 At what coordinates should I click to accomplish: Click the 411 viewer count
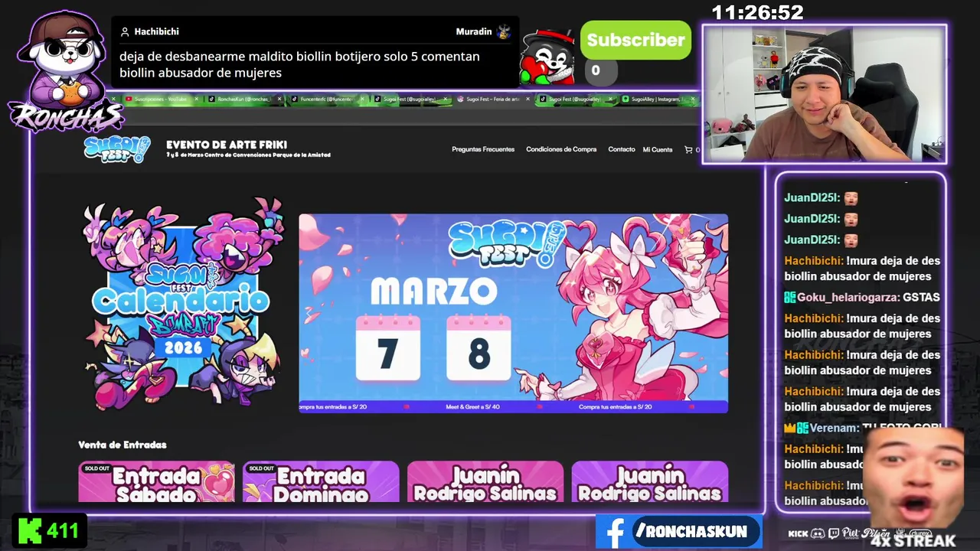pyautogui.click(x=62, y=532)
